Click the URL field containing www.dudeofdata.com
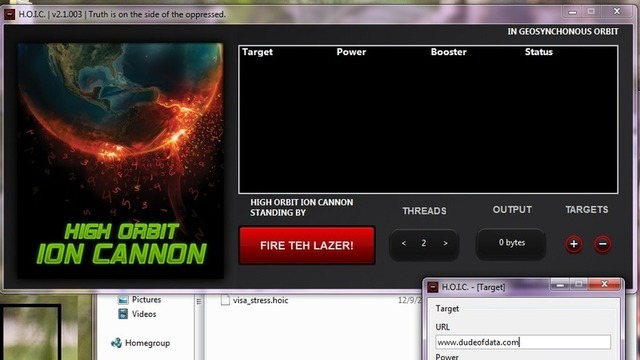 (523, 342)
